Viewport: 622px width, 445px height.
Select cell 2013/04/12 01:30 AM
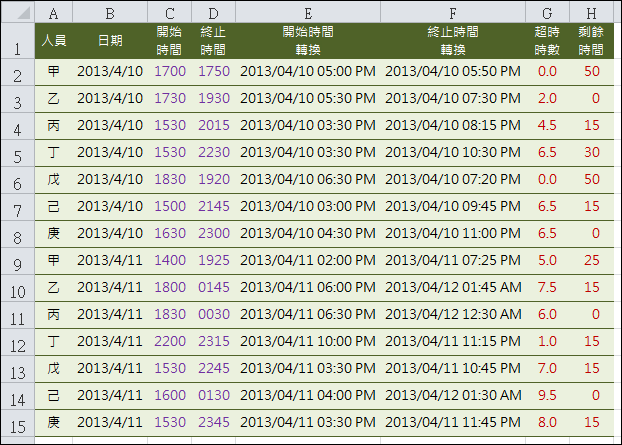453,395
